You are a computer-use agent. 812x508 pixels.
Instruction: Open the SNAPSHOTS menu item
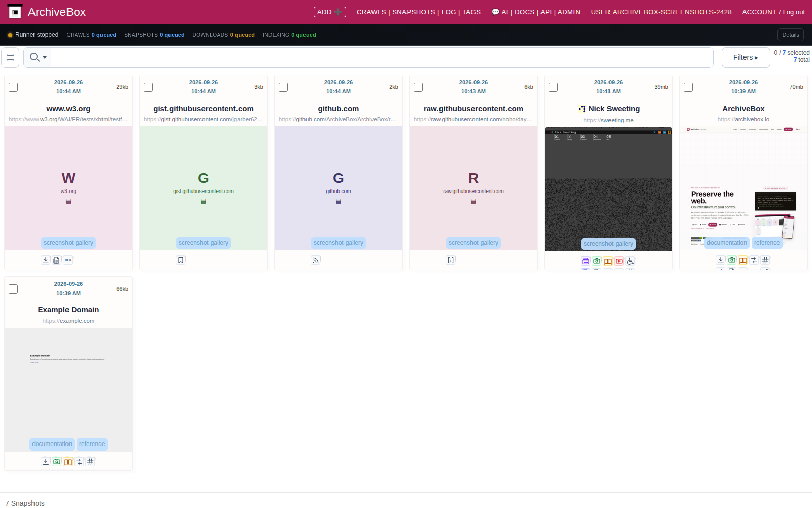pos(414,12)
